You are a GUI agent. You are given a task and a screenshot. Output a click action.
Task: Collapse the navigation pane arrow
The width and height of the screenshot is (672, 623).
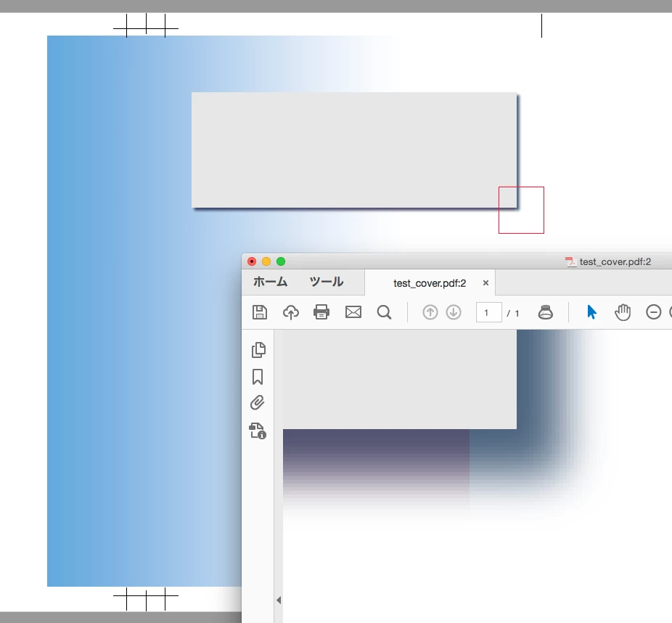(x=279, y=600)
